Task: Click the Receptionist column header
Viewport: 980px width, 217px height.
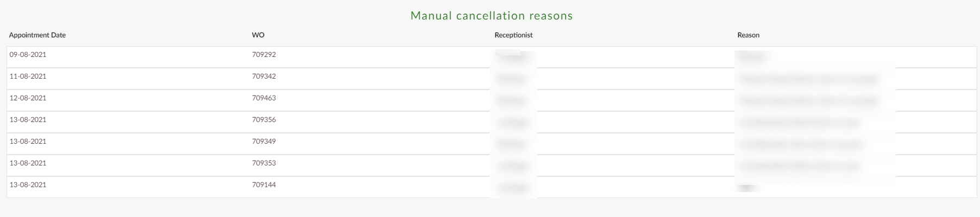Action: tap(513, 35)
